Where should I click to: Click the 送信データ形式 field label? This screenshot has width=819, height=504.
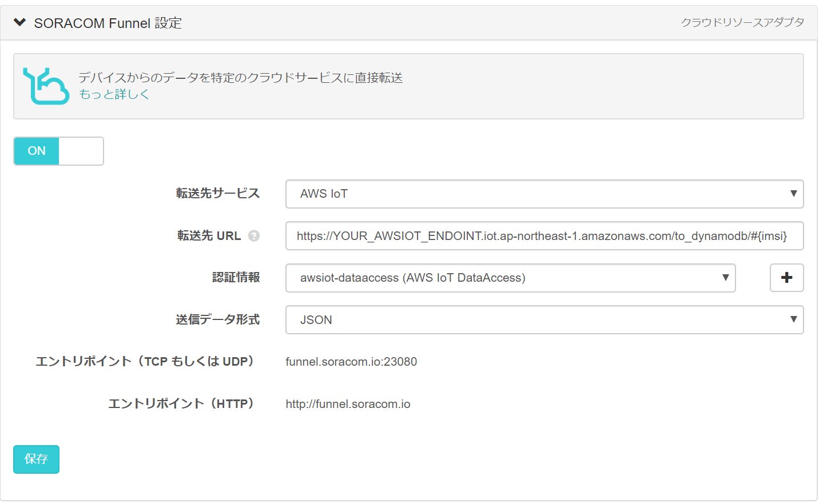coord(218,319)
